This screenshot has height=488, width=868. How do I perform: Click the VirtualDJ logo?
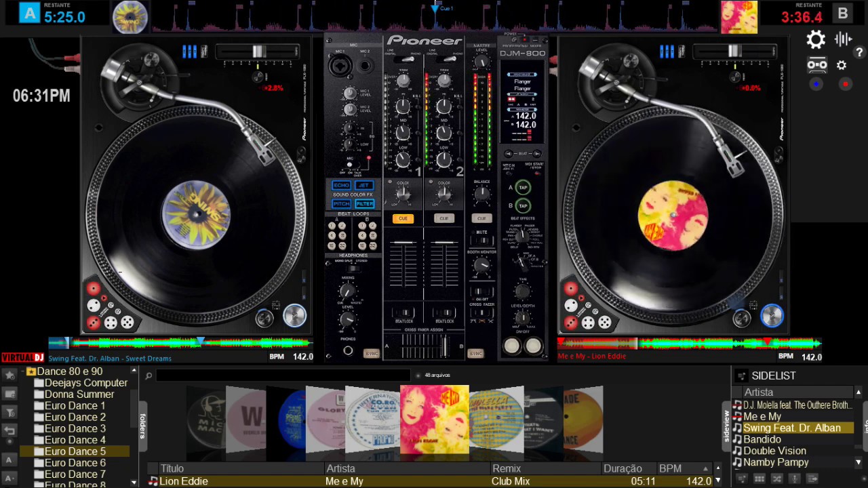pyautogui.click(x=22, y=357)
